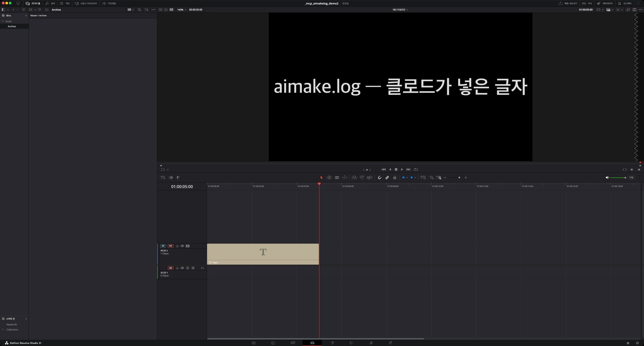Click the blue Marker icon
The width and height of the screenshot is (644, 346).
pos(412,178)
